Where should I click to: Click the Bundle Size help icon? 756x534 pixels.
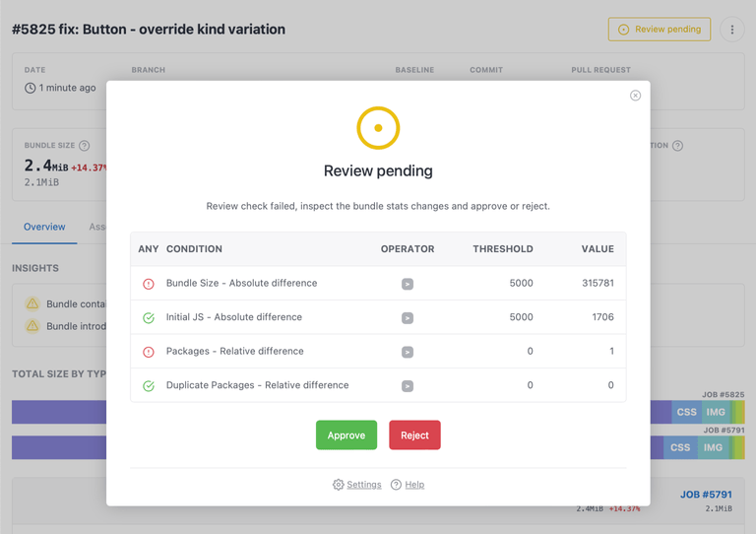85,145
